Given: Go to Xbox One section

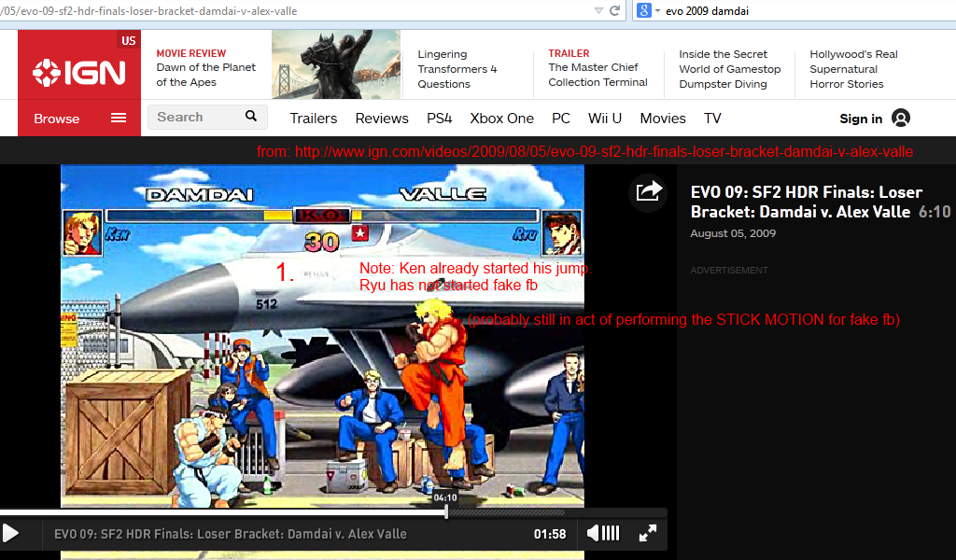Looking at the screenshot, I should click(x=501, y=119).
